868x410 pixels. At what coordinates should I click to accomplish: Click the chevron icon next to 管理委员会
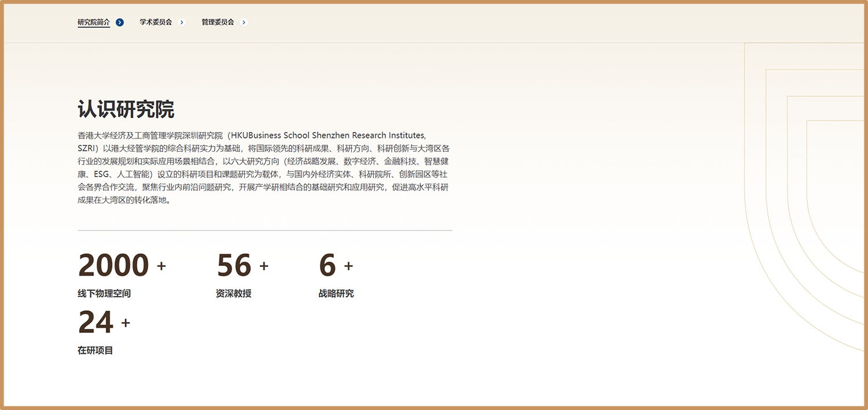tap(244, 23)
